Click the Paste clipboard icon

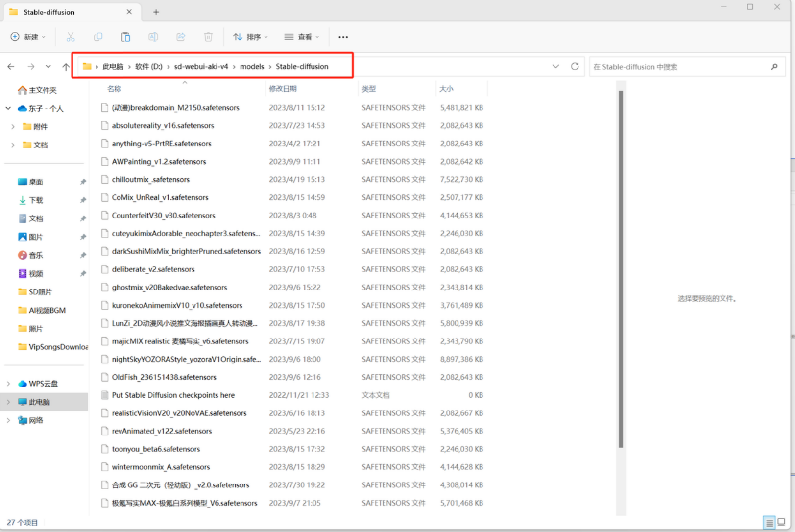pyautogui.click(x=125, y=37)
